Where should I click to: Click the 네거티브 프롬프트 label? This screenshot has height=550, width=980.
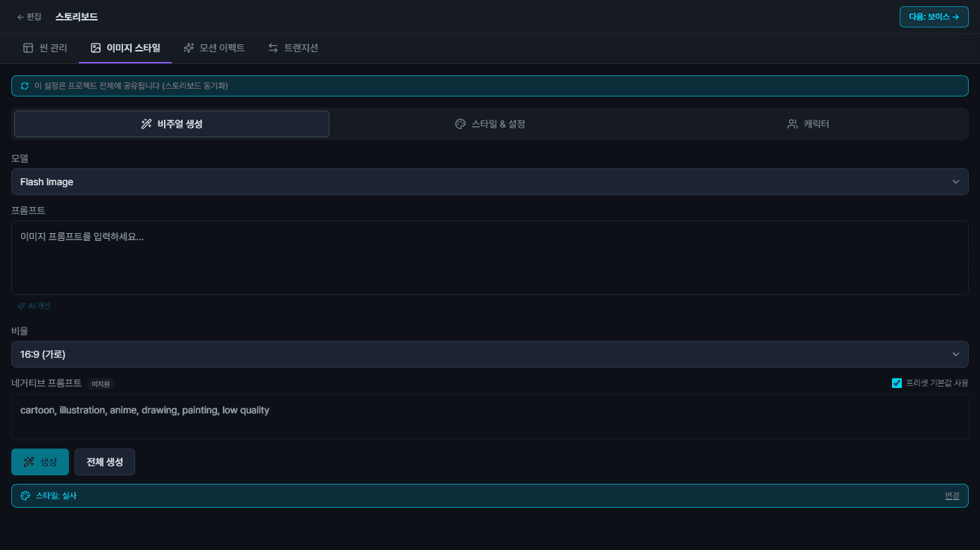pyautogui.click(x=46, y=383)
